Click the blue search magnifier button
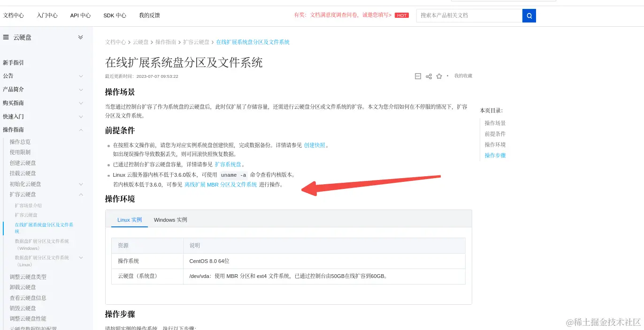 coord(529,15)
